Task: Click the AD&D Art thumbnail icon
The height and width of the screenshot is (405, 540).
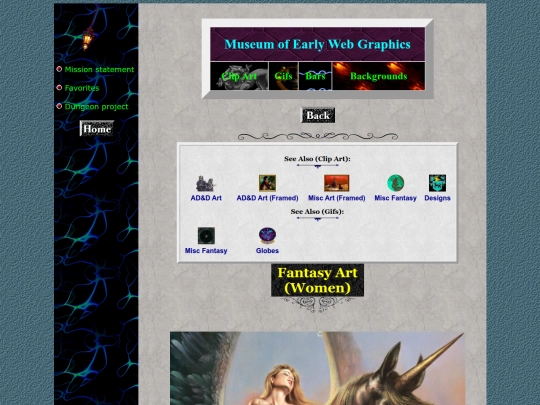Action: [x=206, y=183]
